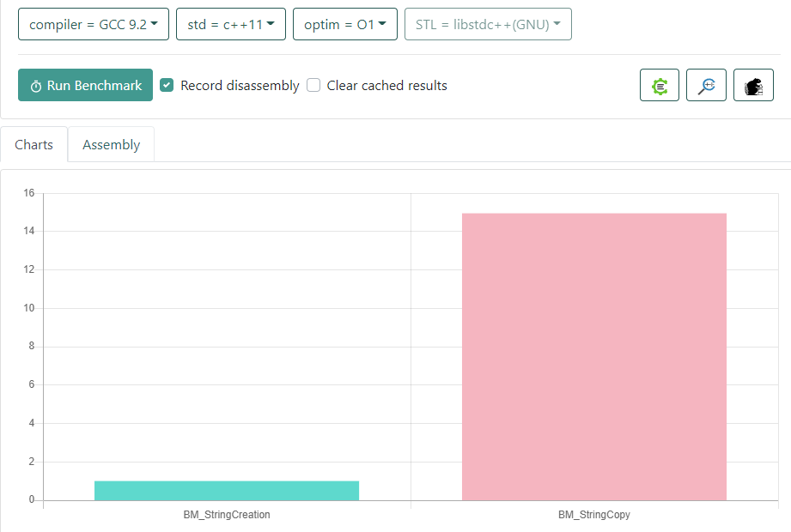This screenshot has width=791, height=532.
Task: Click the 'Clear cached results' label text
Action: 386,86
